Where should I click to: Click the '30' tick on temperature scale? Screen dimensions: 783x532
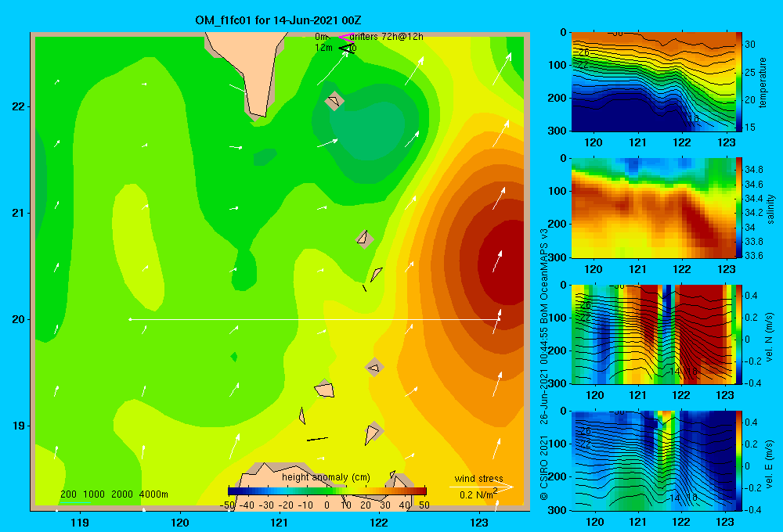(x=750, y=45)
